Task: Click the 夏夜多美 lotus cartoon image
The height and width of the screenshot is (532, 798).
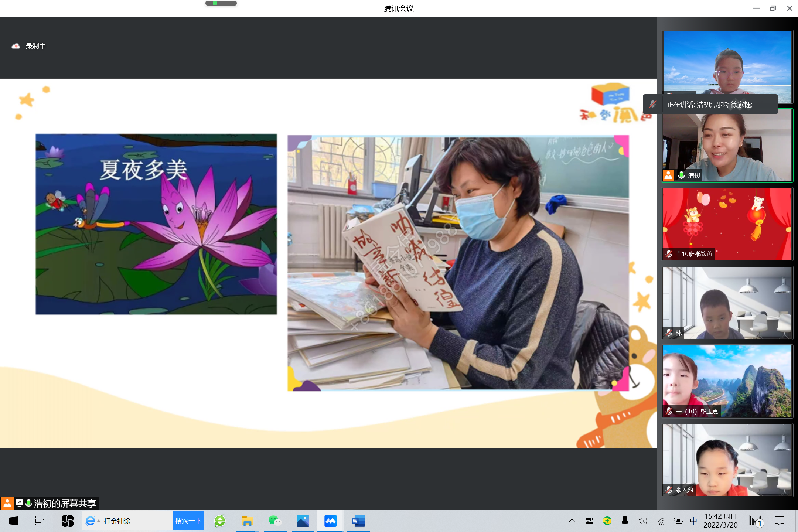Action: (156, 224)
